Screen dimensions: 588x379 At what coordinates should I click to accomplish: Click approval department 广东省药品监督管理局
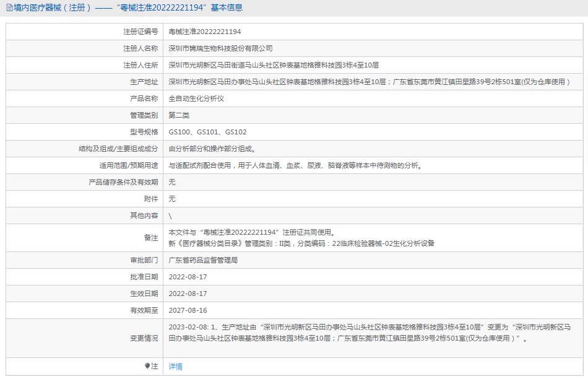click(x=203, y=260)
